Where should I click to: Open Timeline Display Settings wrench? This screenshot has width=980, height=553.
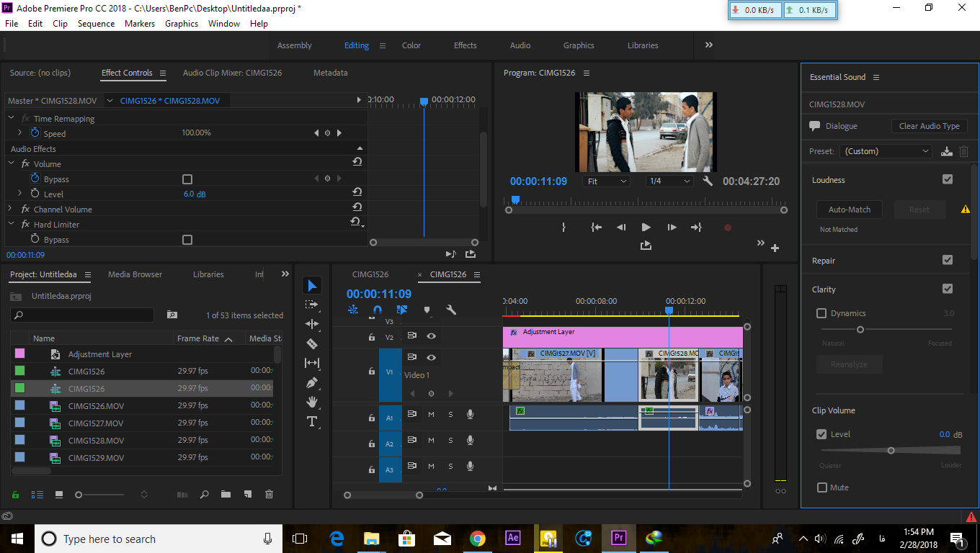click(x=451, y=310)
